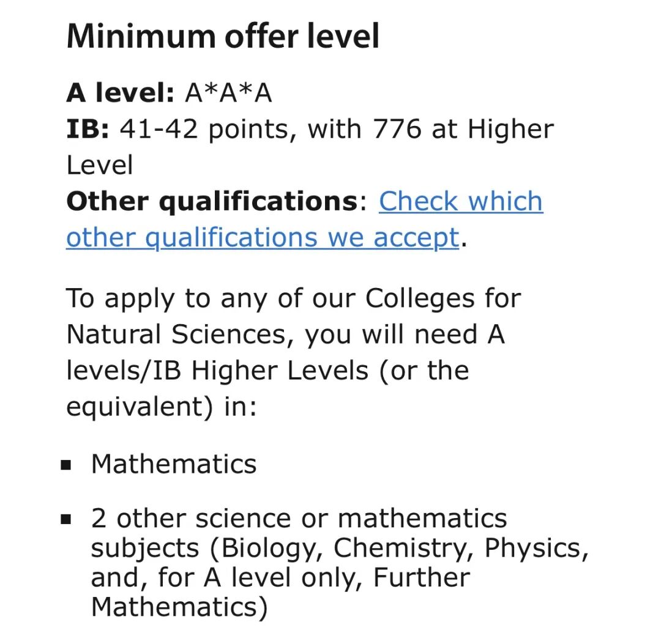Viewport: 661px width, 644px height.
Task: Click the square bullet before '2 other science'
Action: (x=66, y=519)
